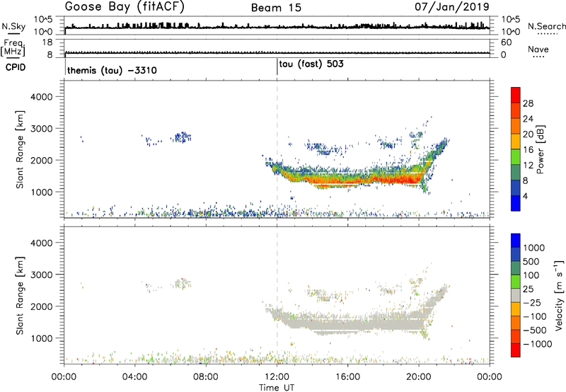Viewport: 566px width, 392px height.
Task: Click 'Slant Range [km]' label of power panel
Action: click(20, 149)
